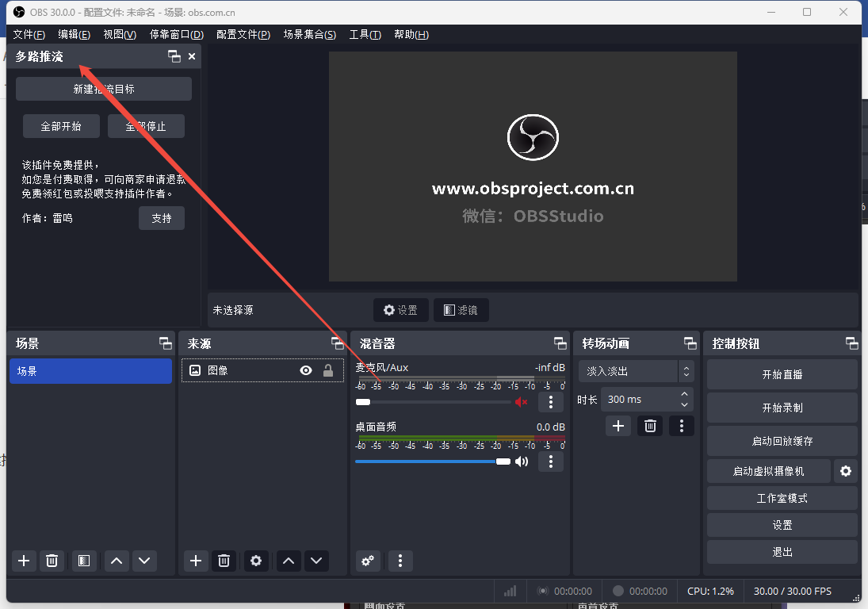The image size is (868, 609).
Task: Mute the 桌面音频 speaker icon
Action: pos(521,462)
